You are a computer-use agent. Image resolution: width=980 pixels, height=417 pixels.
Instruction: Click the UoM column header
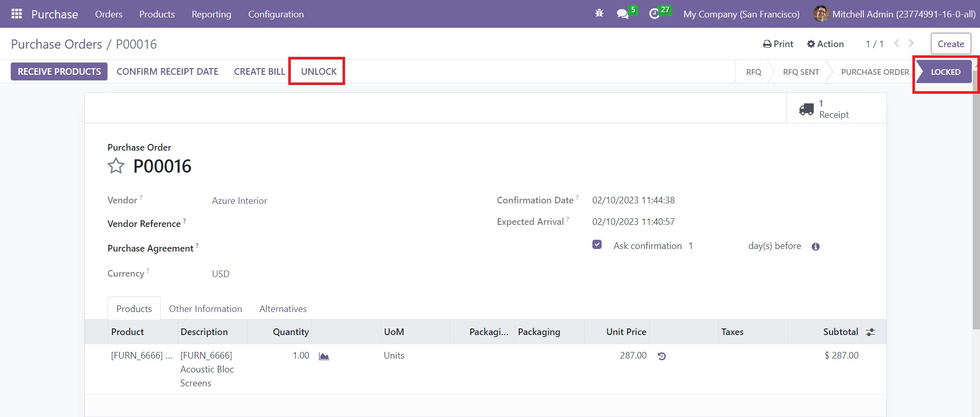click(416, 332)
